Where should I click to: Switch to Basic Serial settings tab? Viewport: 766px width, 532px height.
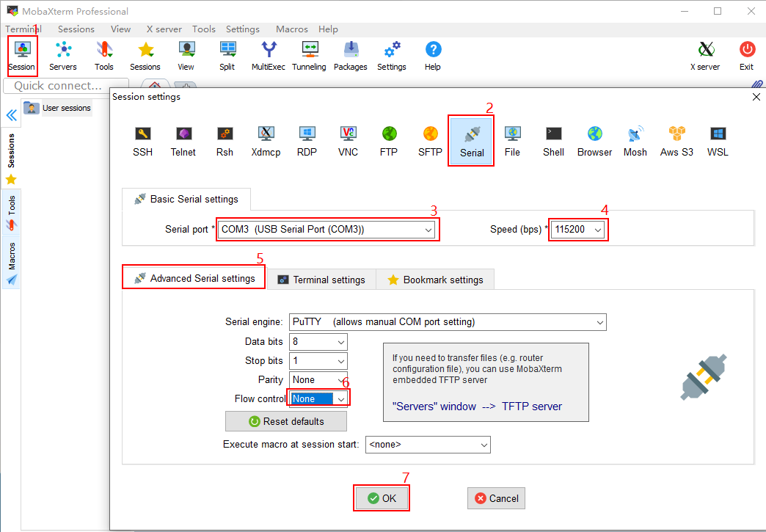(x=186, y=200)
